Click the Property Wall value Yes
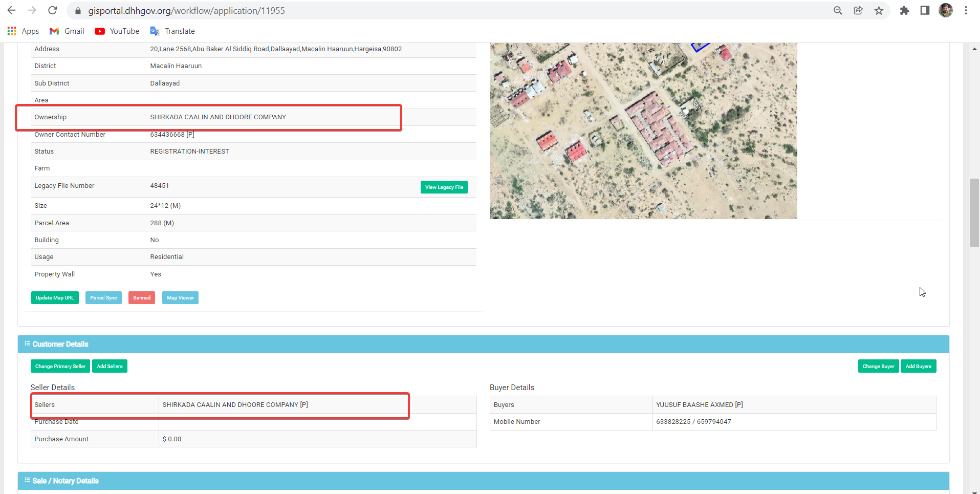980x494 pixels. click(x=156, y=274)
